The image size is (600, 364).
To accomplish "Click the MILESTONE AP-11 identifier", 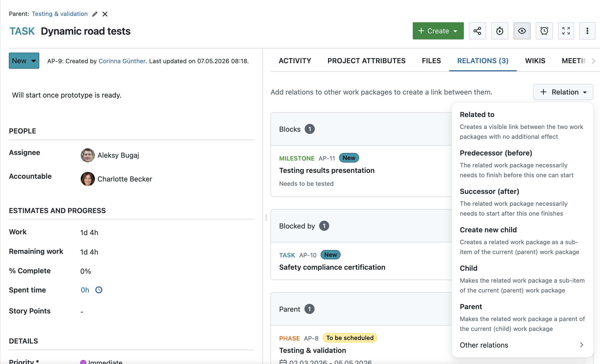I will click(307, 158).
